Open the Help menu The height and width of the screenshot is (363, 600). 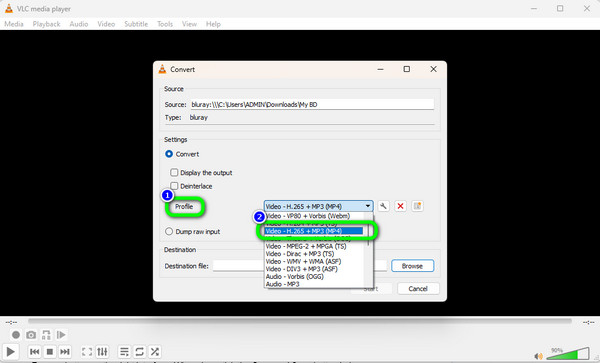click(213, 24)
